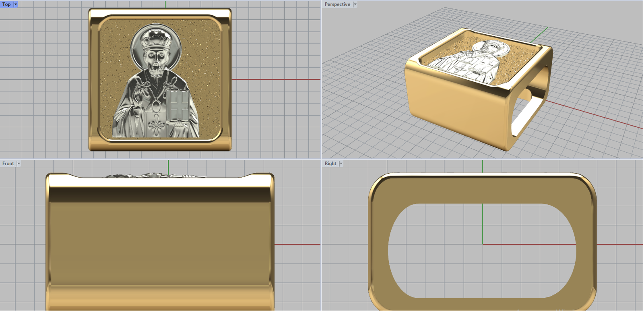644x311 pixels.
Task: Activate the Right viewport title label
Action: (330, 164)
